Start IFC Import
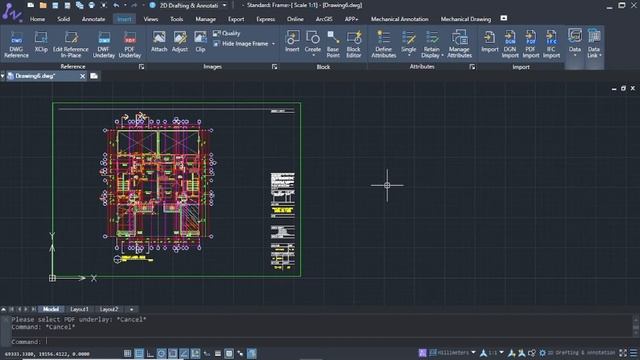This screenshot has height=360, width=640. tap(551, 44)
